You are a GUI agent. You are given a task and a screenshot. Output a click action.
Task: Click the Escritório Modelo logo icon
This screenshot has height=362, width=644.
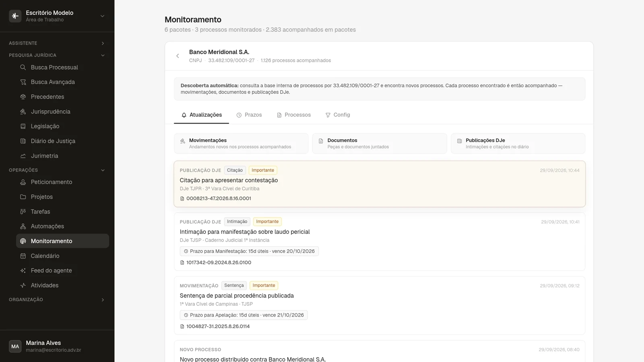point(15,16)
